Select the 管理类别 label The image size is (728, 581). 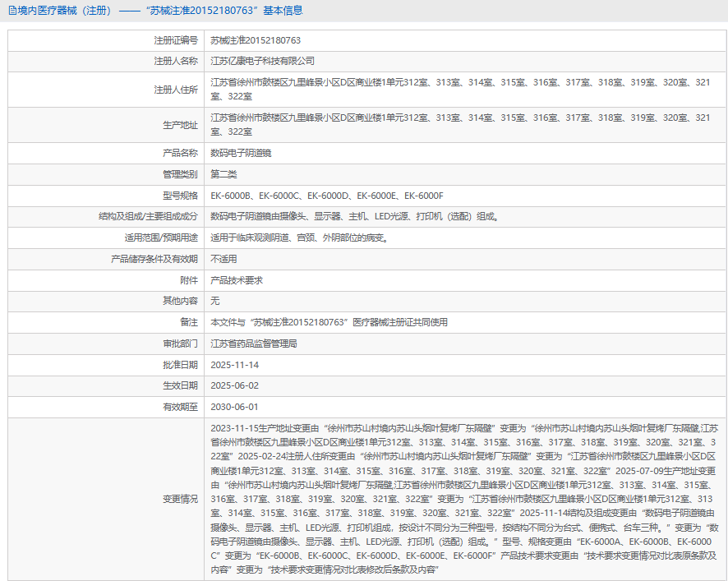pos(180,174)
